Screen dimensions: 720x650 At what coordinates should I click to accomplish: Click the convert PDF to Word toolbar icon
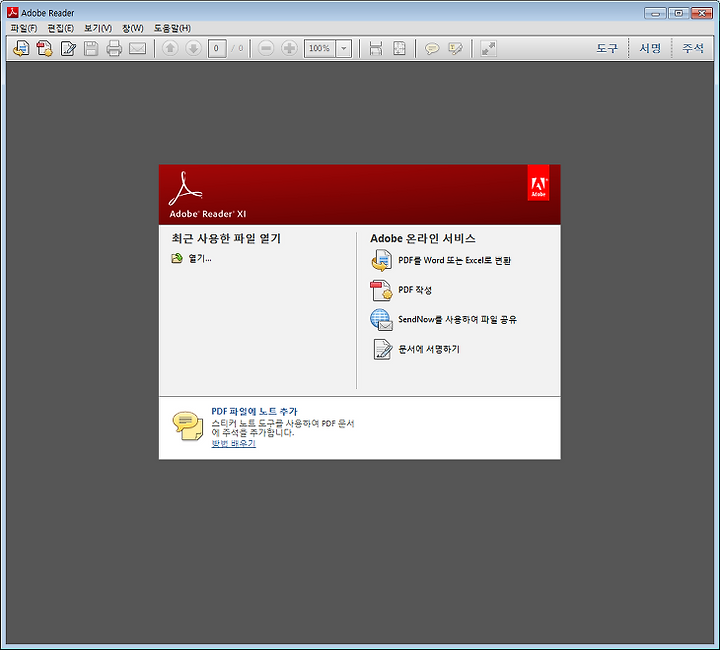pos(21,48)
